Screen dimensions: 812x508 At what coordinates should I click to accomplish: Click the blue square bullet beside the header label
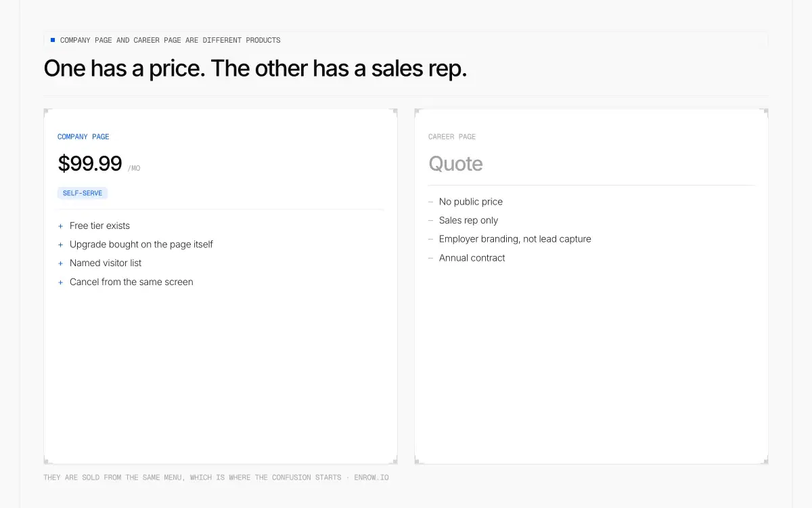pyautogui.click(x=53, y=40)
